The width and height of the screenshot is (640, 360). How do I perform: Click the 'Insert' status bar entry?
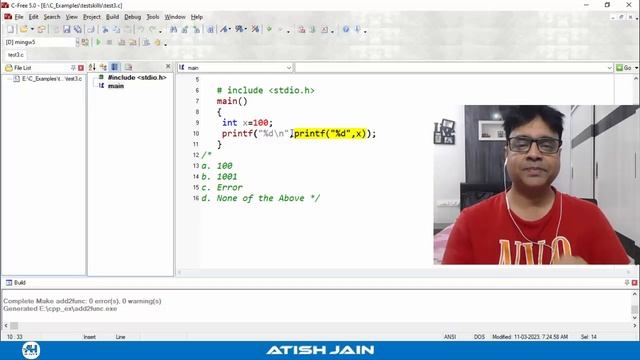[89, 337]
